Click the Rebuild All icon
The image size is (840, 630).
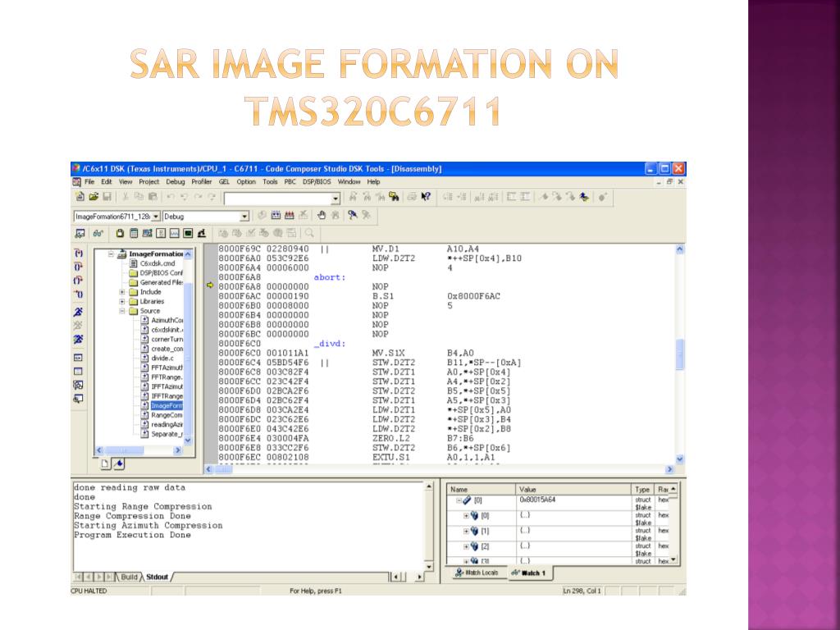(x=290, y=216)
